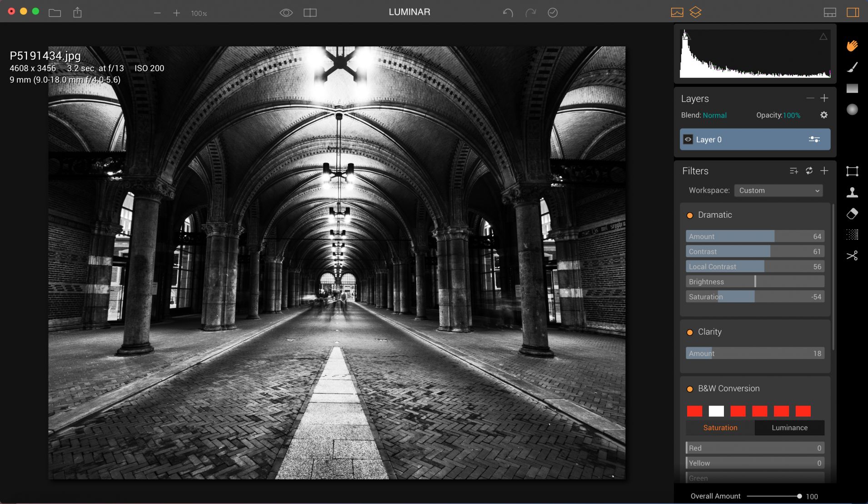Toggle Layer 0 visibility eye
This screenshot has width=868, height=504.
click(x=688, y=140)
